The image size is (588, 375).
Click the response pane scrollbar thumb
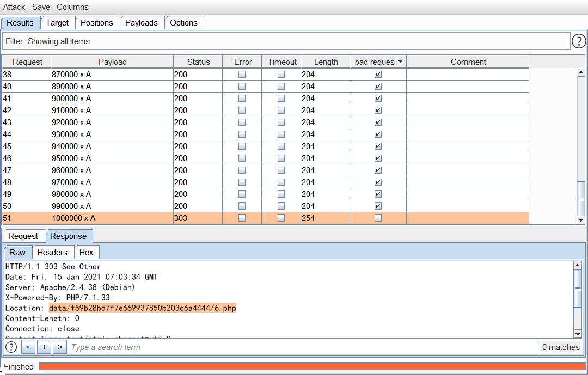point(578,288)
